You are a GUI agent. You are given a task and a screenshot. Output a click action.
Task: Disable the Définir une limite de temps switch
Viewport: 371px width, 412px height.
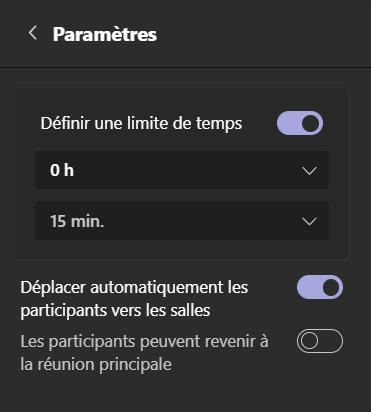[300, 123]
